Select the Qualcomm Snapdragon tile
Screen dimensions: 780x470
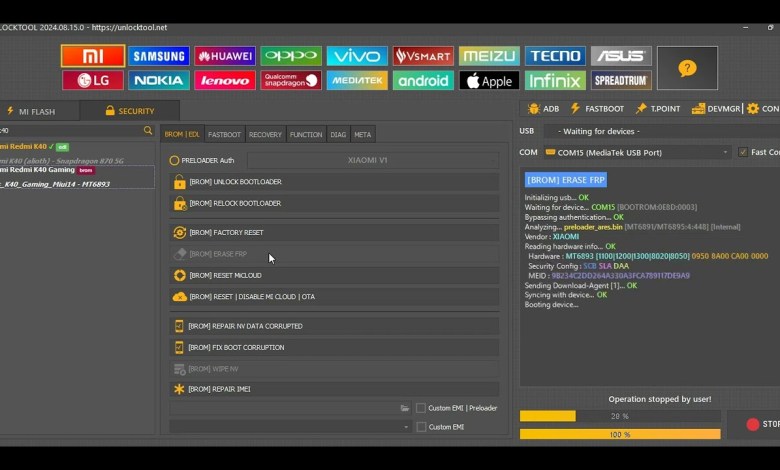point(291,80)
